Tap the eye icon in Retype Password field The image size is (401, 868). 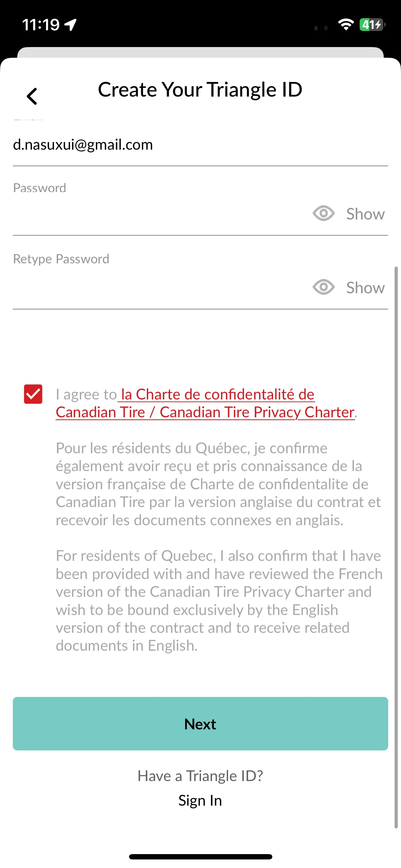(323, 287)
